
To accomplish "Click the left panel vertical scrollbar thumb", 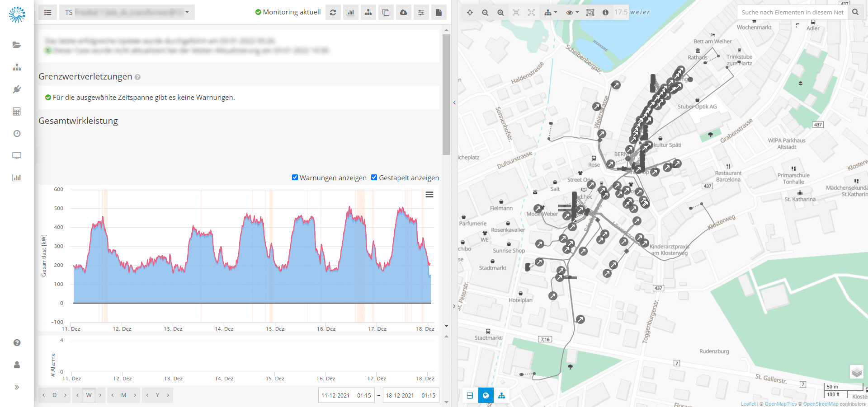I will click(446, 95).
